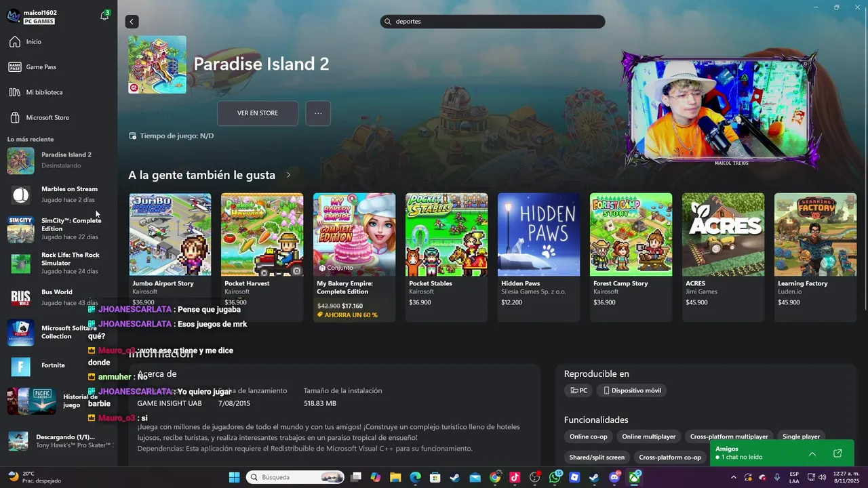Open Discord from the taskbar
The height and width of the screenshot is (488, 868).
(x=615, y=477)
